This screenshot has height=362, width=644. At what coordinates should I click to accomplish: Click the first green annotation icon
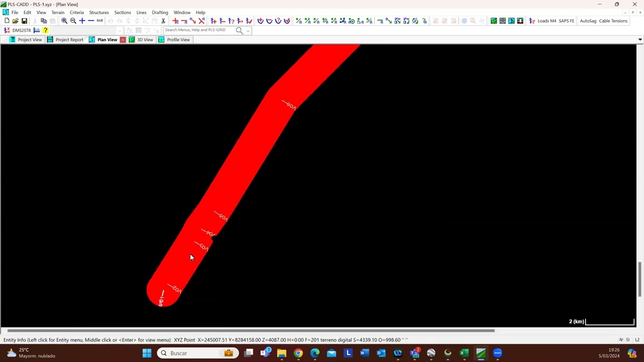(299, 21)
